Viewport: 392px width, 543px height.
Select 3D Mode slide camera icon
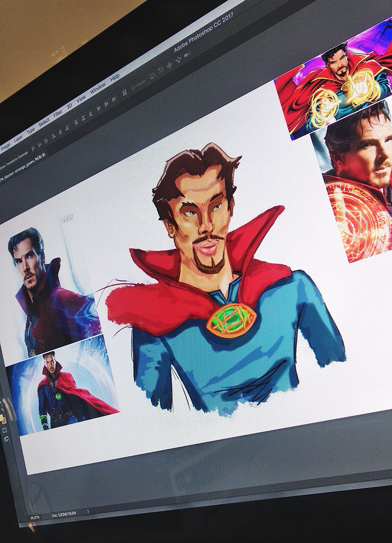pos(178,60)
